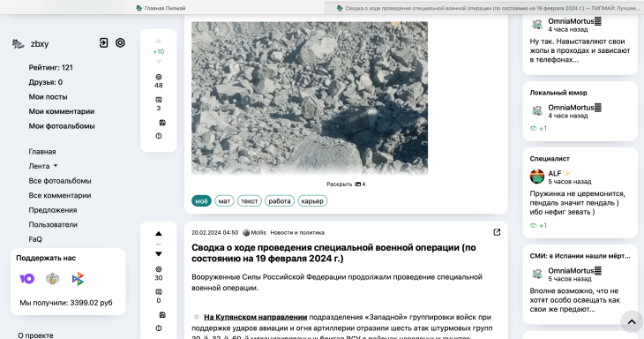Open Мои фотоальбомы link
Image resolution: width=644 pixels, height=339 pixels.
[x=62, y=126]
